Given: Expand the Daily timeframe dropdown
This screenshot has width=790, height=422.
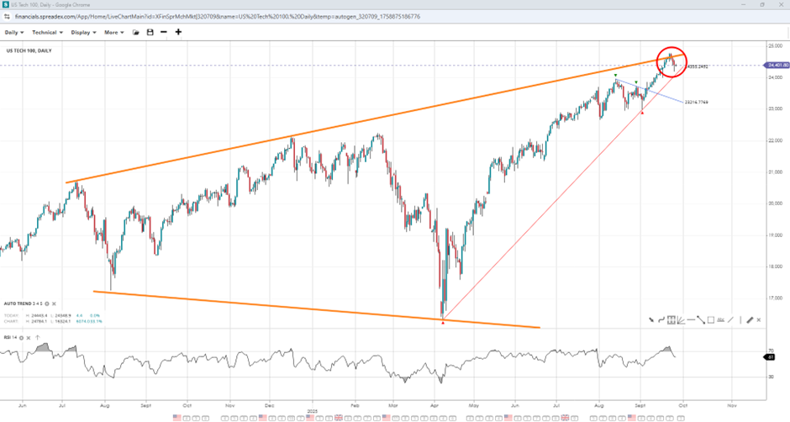Looking at the screenshot, I should click(16, 32).
